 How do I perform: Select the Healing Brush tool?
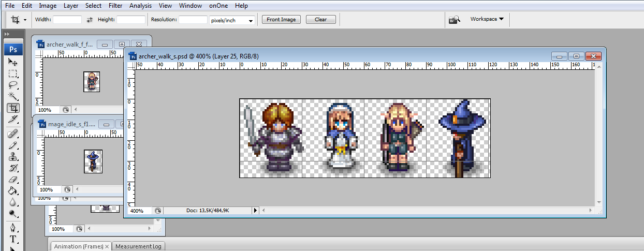click(x=13, y=134)
